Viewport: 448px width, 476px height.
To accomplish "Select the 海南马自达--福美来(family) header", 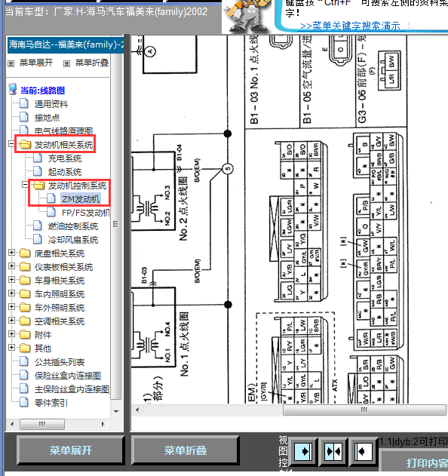I will tap(66, 45).
